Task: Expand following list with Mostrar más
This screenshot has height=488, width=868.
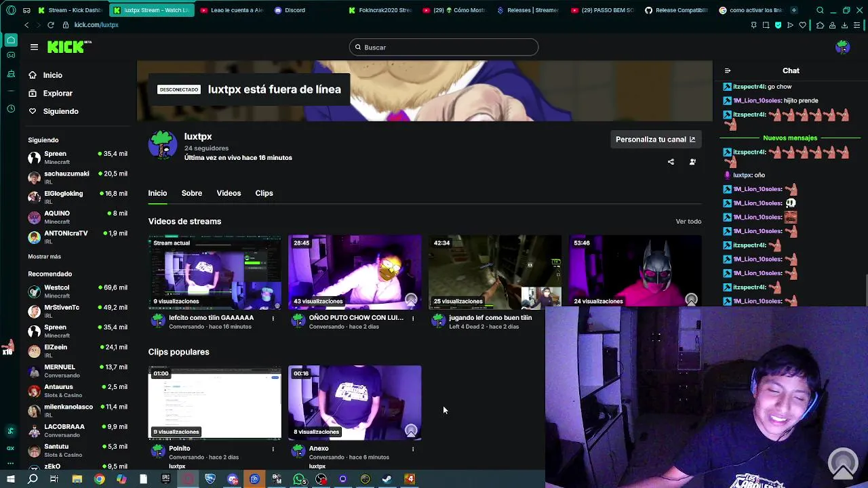Action: coord(44,257)
